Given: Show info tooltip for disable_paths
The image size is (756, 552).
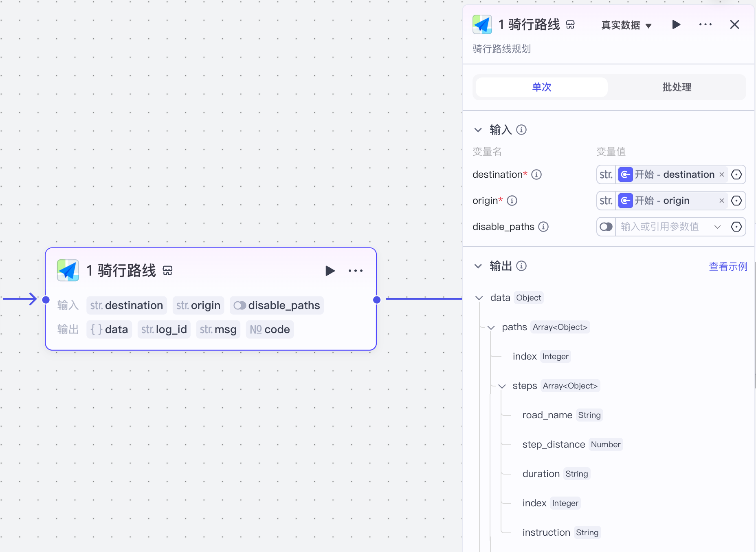Looking at the screenshot, I should 543,227.
